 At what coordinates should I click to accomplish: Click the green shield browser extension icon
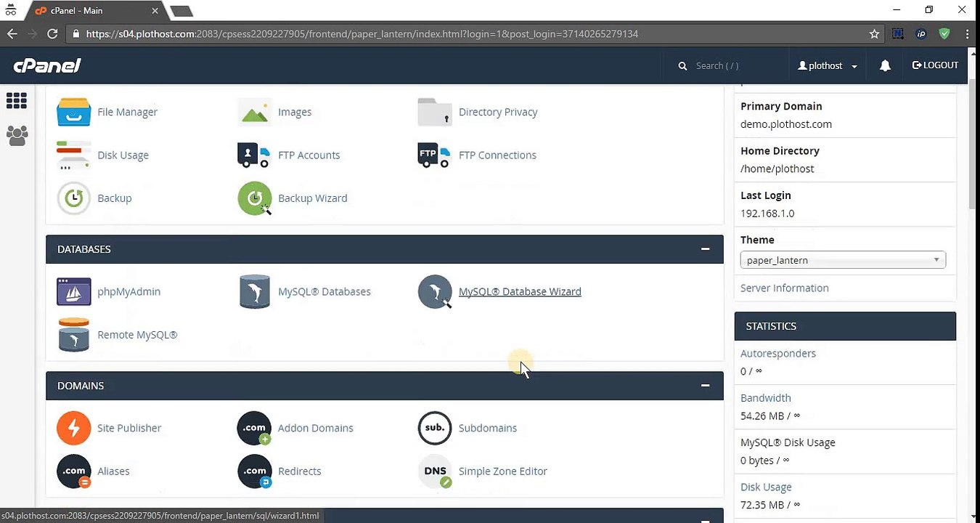coord(944,33)
